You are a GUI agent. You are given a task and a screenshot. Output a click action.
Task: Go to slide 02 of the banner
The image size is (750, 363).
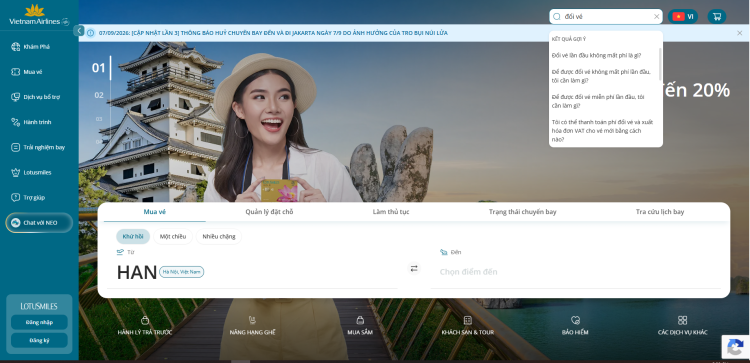tap(99, 95)
